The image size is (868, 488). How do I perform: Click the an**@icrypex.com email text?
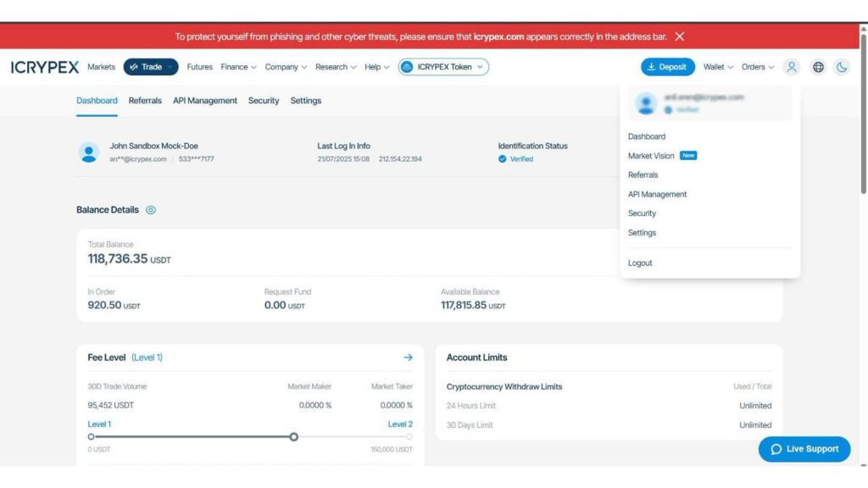(x=138, y=158)
